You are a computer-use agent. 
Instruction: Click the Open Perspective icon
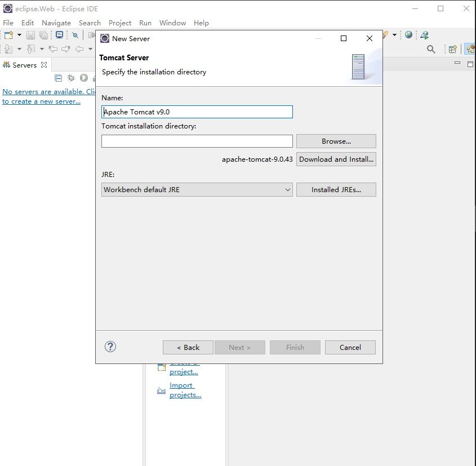pos(453,49)
